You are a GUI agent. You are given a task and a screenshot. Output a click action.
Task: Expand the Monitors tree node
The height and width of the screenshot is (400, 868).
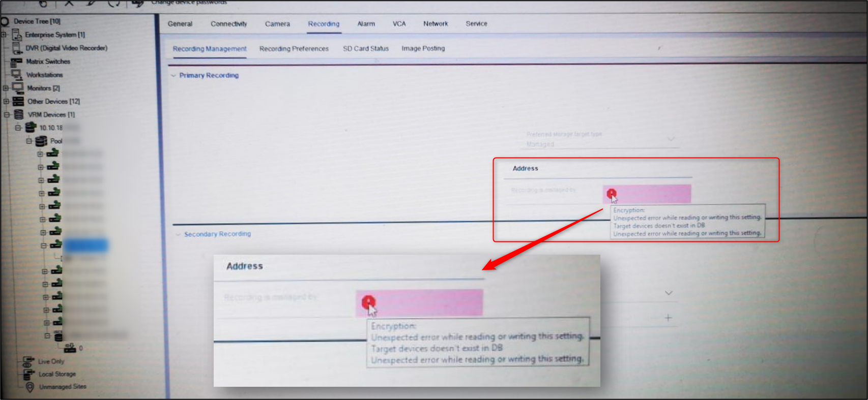(x=6, y=88)
